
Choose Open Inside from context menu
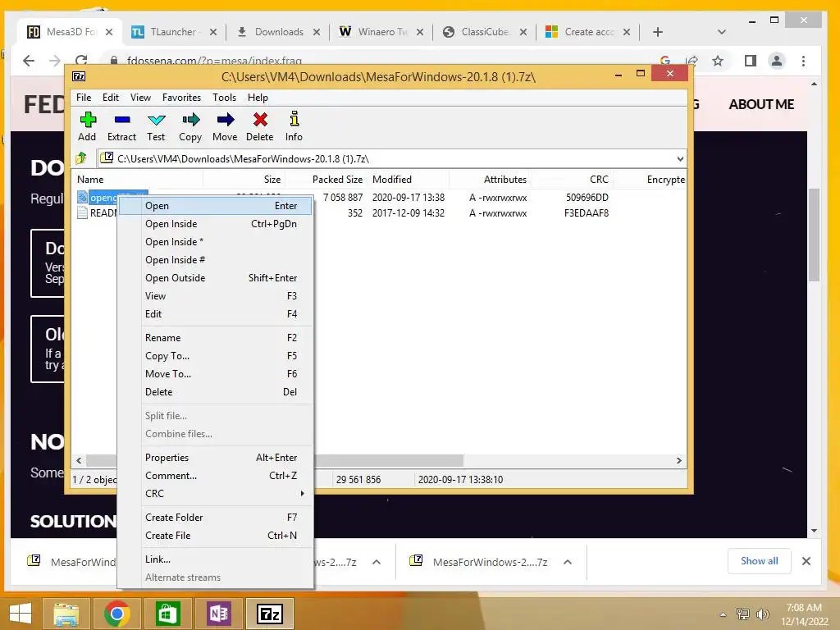pos(215,224)
